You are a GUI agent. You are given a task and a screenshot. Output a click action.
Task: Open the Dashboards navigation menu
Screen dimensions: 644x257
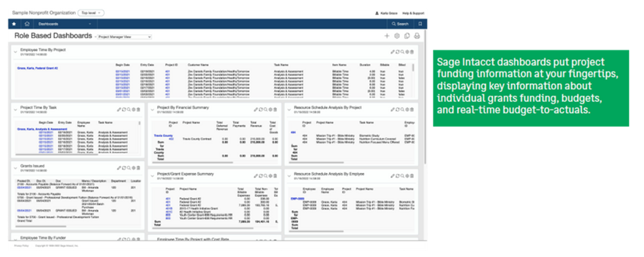tap(65, 24)
